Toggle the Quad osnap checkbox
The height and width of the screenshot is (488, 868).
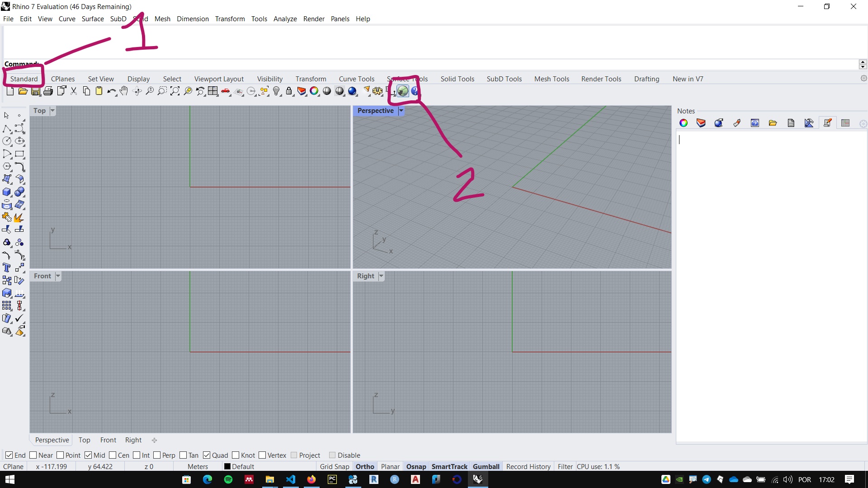(207, 455)
